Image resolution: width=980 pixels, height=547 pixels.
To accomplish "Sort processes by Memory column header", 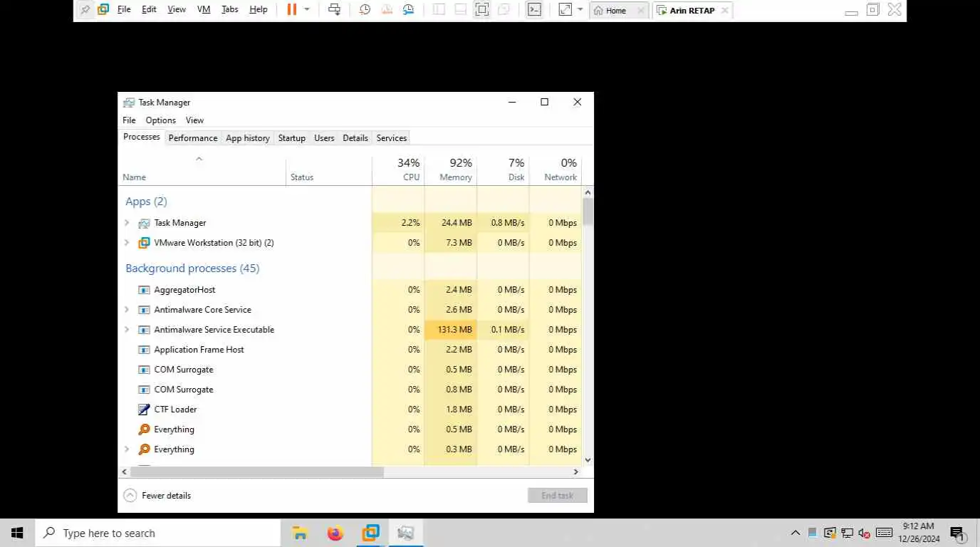I will tap(451, 170).
